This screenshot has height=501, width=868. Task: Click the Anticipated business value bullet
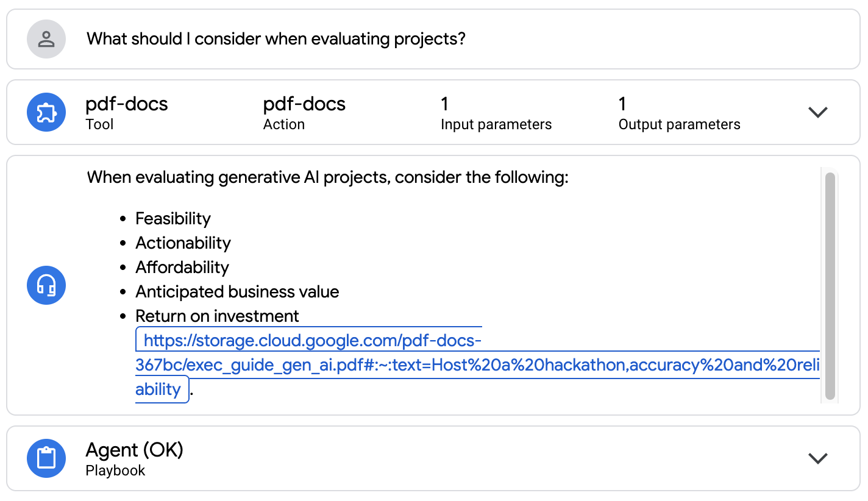point(237,292)
